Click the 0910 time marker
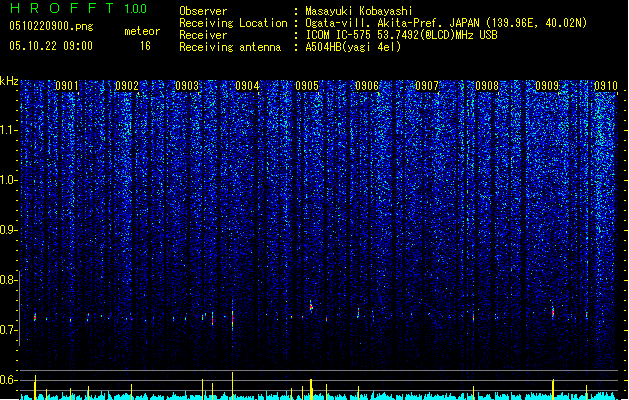Screen dimensions: 629x400 pos(606,86)
